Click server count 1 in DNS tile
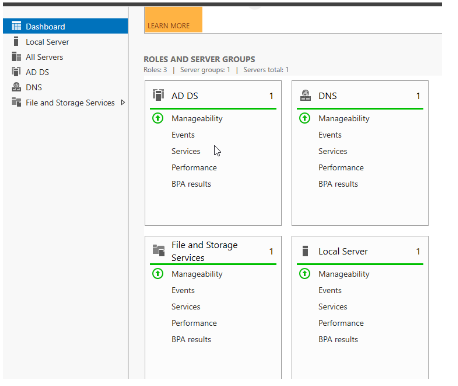The height and width of the screenshot is (386, 458). click(x=418, y=96)
